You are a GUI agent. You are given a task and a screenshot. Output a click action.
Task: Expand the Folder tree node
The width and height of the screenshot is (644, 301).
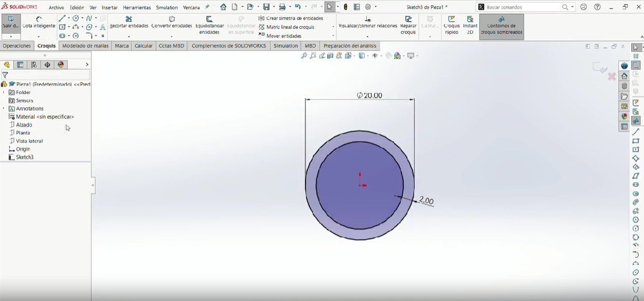tap(4, 93)
